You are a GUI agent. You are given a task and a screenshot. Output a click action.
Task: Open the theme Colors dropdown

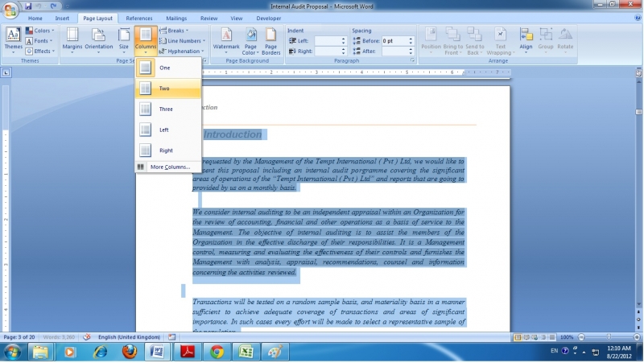tap(40, 31)
